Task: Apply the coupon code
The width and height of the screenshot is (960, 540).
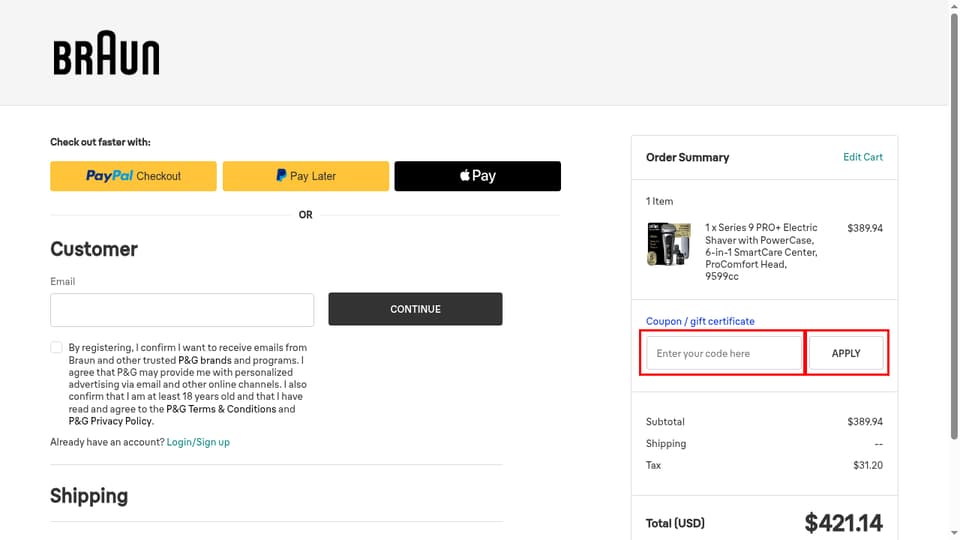Action: (846, 353)
